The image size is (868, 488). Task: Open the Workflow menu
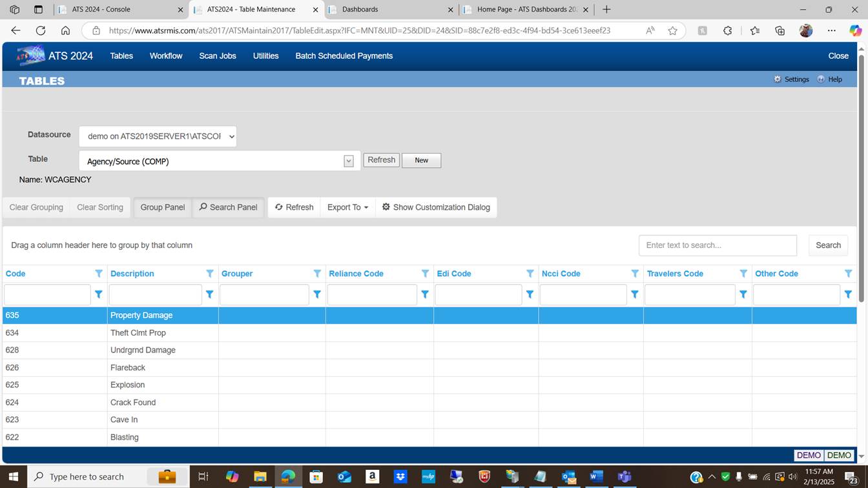(166, 56)
